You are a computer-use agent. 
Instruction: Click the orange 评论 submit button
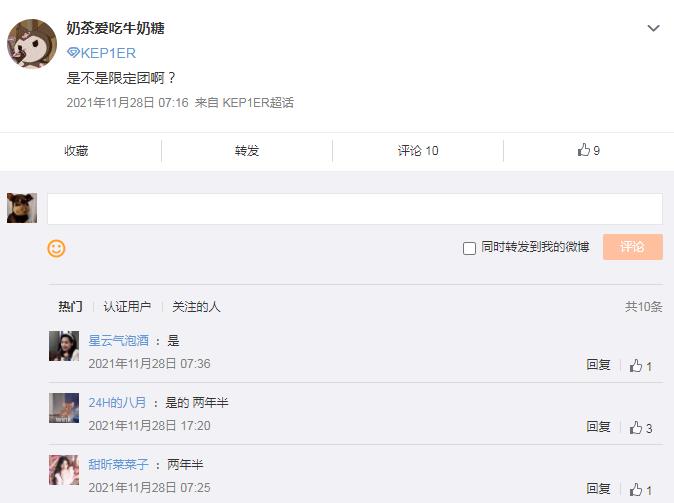point(632,247)
